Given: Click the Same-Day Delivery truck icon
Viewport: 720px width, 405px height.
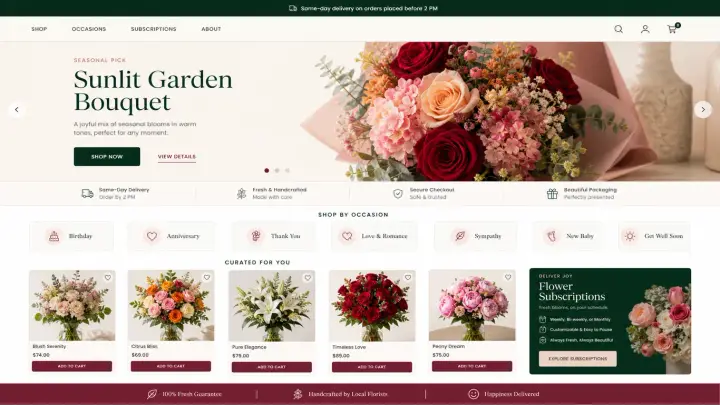Looking at the screenshot, I should [87, 193].
